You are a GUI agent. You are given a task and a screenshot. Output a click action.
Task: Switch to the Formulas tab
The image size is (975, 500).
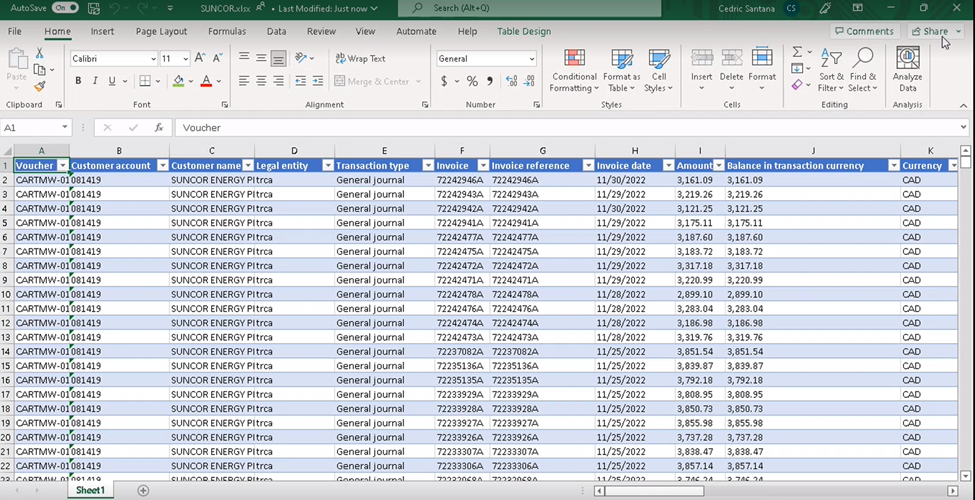[227, 31]
